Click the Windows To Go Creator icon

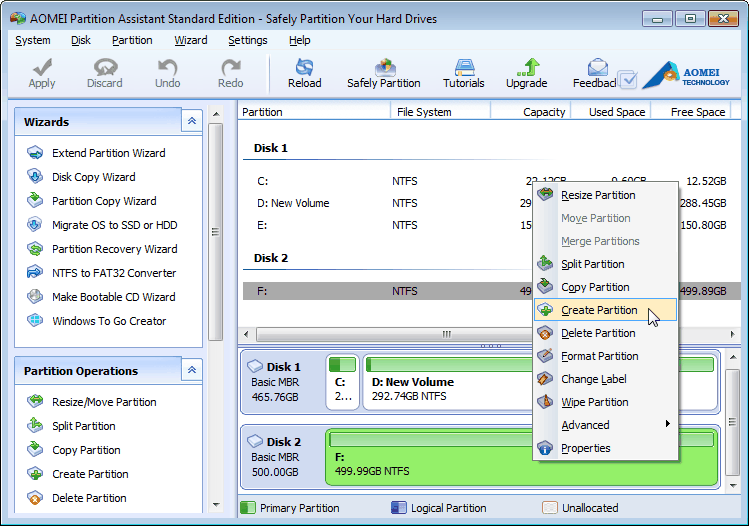(x=35, y=321)
